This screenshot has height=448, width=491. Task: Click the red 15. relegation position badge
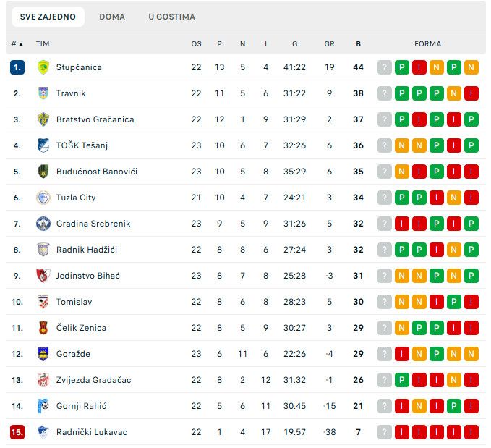pyautogui.click(x=17, y=432)
